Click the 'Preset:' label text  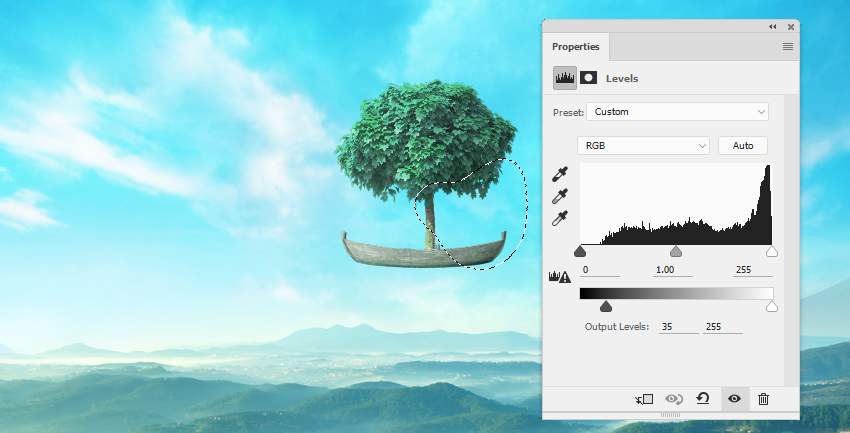(x=568, y=113)
